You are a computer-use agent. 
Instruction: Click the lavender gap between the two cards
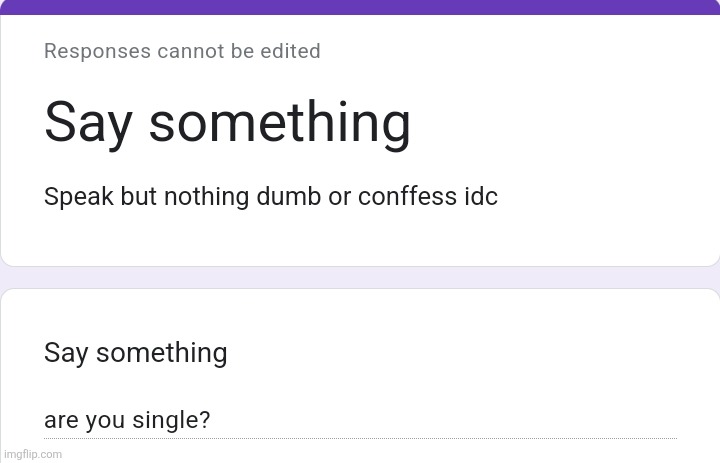coord(360,278)
